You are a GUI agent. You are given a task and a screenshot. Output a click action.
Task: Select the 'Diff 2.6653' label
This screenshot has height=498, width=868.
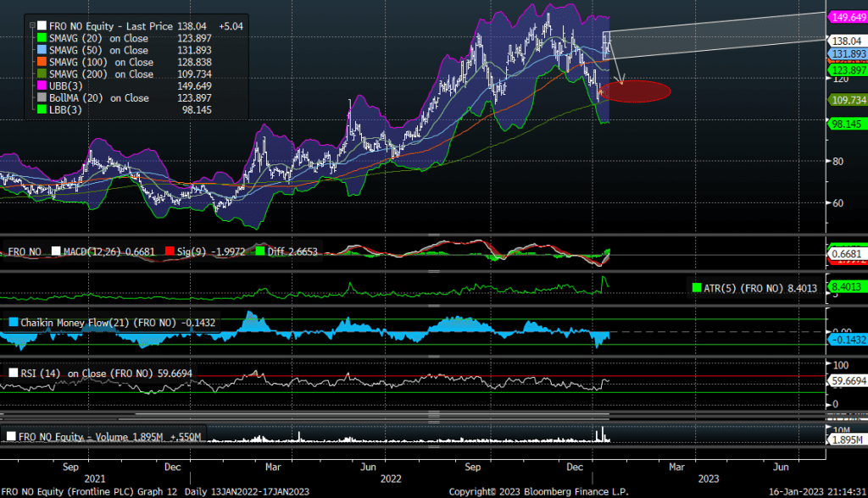coord(292,252)
